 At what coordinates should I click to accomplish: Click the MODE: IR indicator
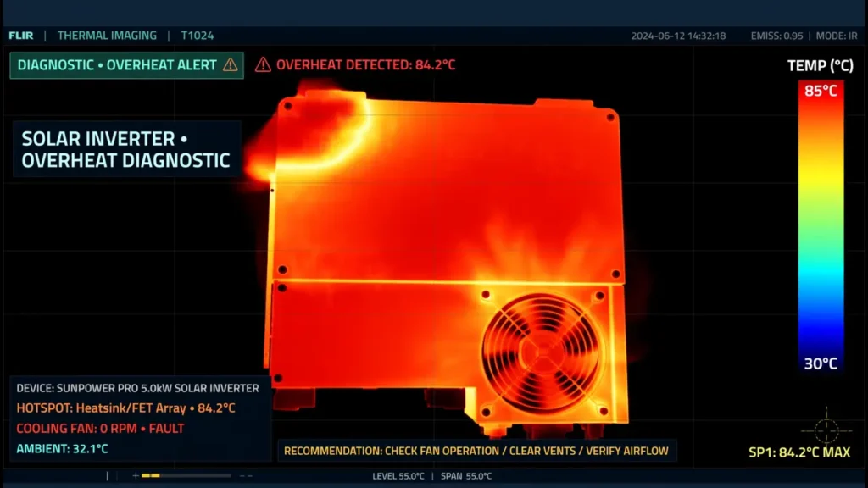click(837, 36)
